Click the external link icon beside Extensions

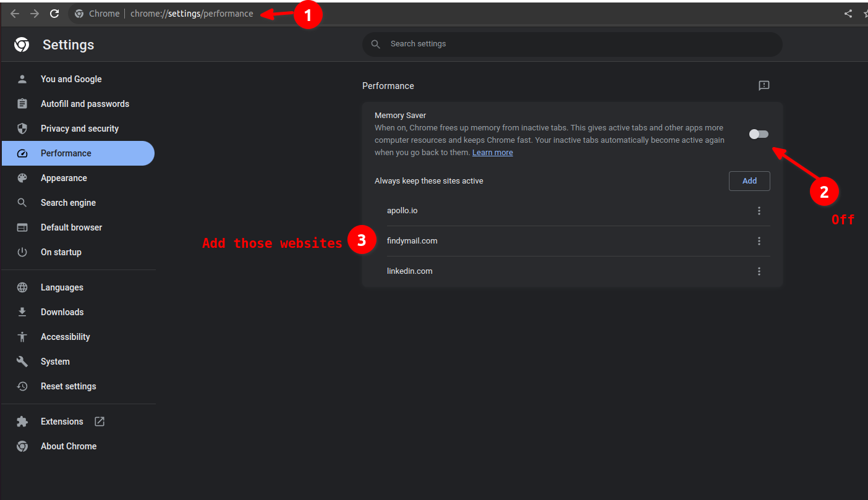(x=100, y=422)
